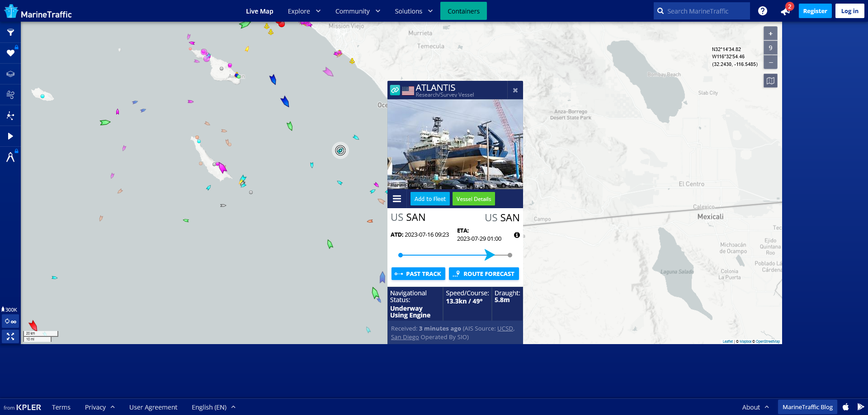Click the ETA info icon

tap(517, 235)
